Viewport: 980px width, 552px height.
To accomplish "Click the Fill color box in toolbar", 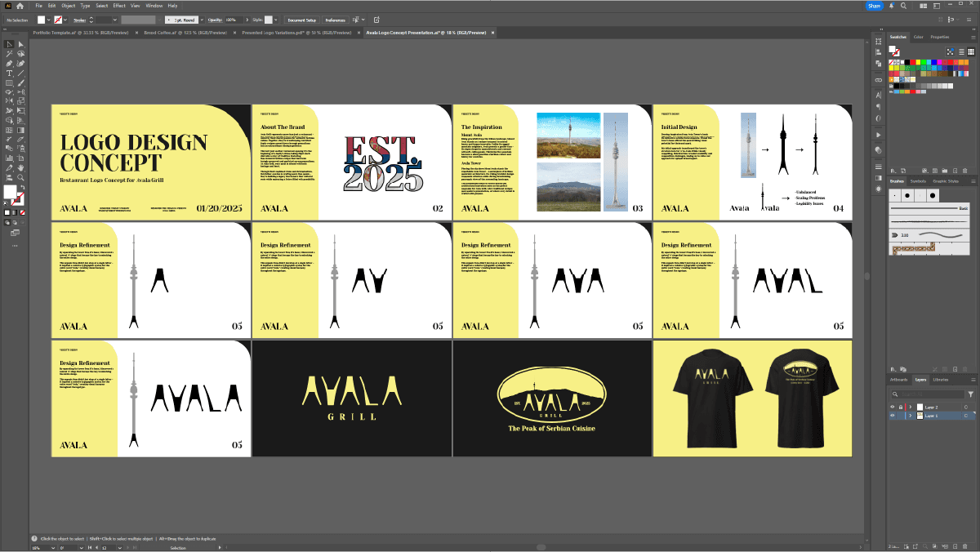I will pyautogui.click(x=10, y=192).
